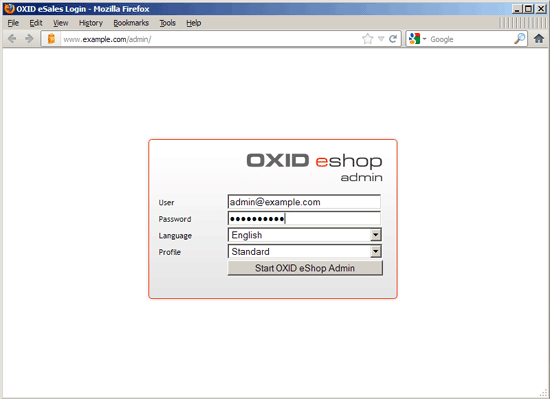Viewport: 550px width, 399px height.
Task: Open the Tools menu
Action: [167, 23]
